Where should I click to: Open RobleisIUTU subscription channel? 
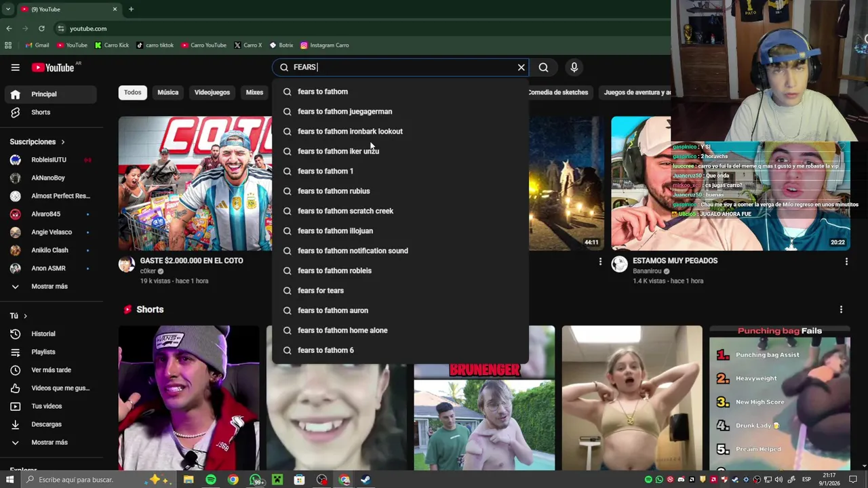tap(51, 160)
